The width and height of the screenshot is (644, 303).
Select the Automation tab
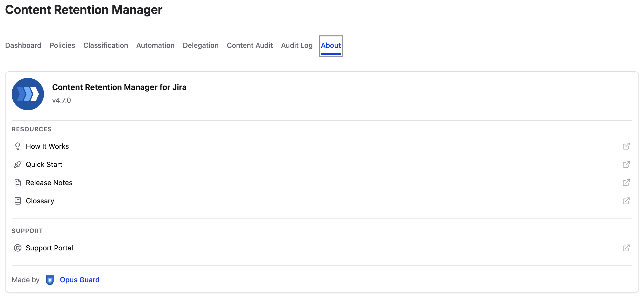click(155, 45)
